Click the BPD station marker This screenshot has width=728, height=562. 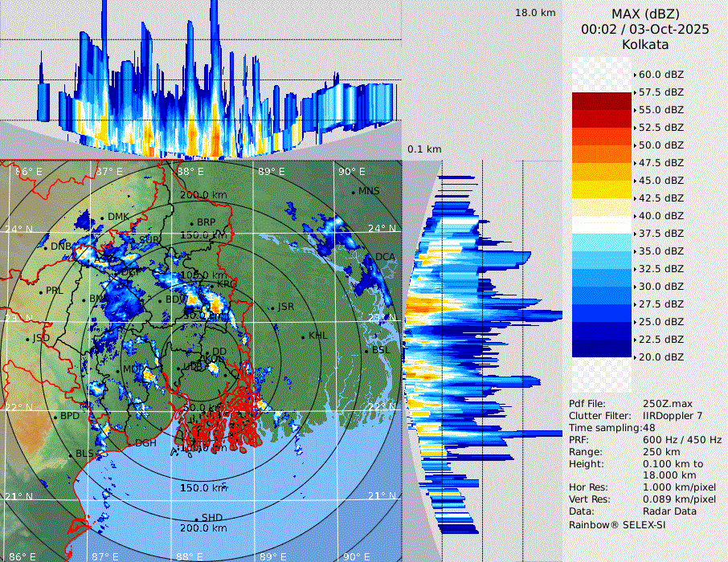pyautogui.click(x=55, y=417)
